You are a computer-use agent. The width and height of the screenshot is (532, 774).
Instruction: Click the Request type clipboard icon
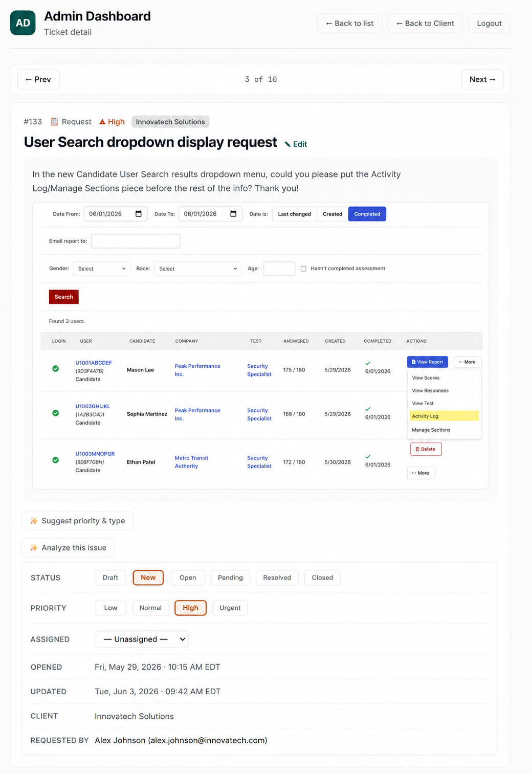pyautogui.click(x=54, y=122)
